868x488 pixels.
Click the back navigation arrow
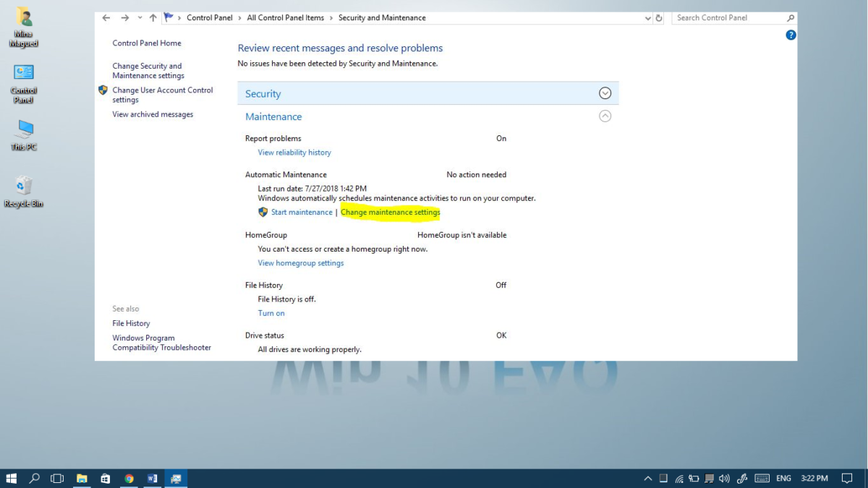(106, 17)
